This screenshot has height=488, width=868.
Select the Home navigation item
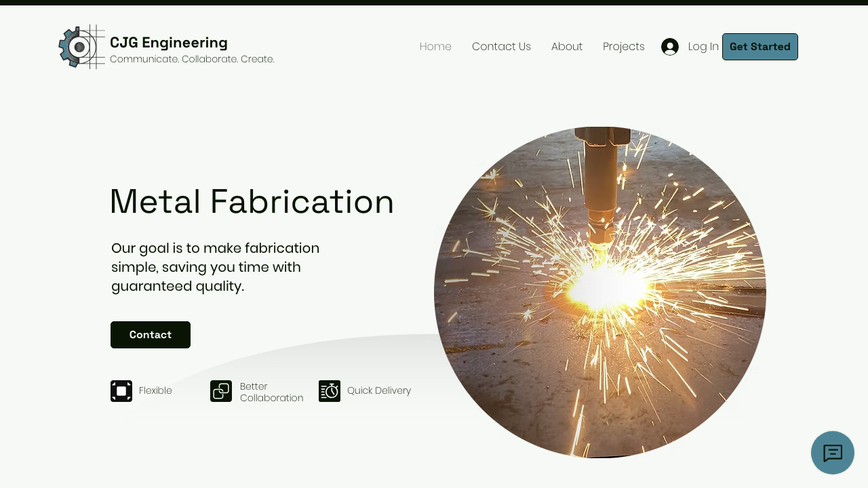pos(435,47)
